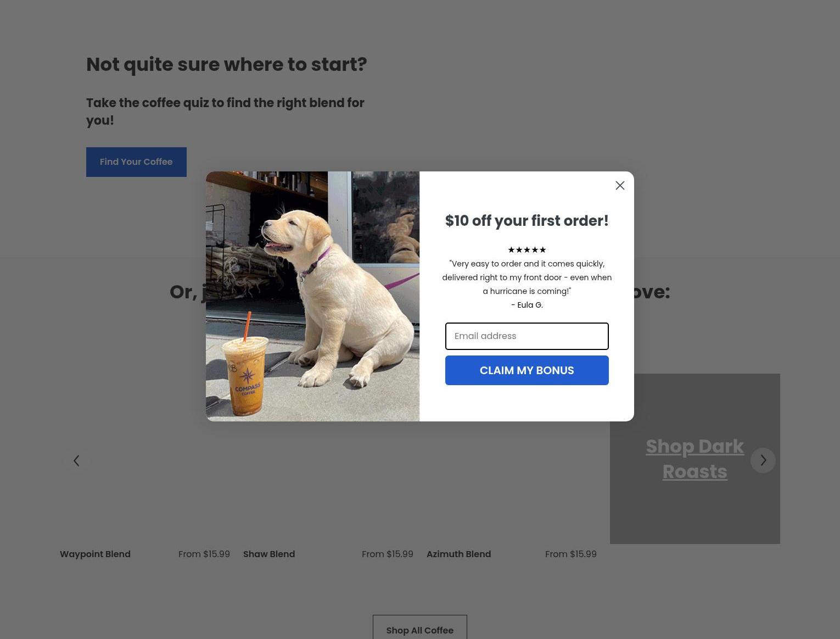Click the Shop All Coffee button
The height and width of the screenshot is (639, 840).
(420, 630)
